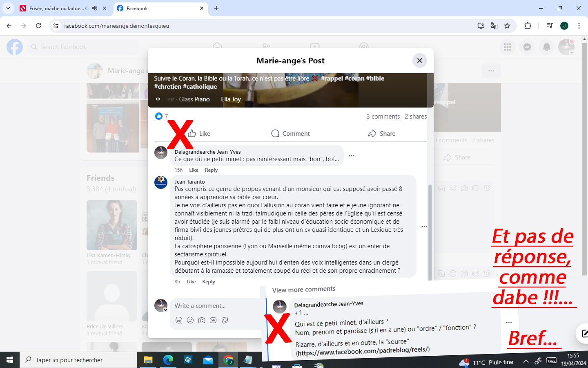588x368 pixels.
Task: Install app icon in address bar
Action: pos(481,26)
